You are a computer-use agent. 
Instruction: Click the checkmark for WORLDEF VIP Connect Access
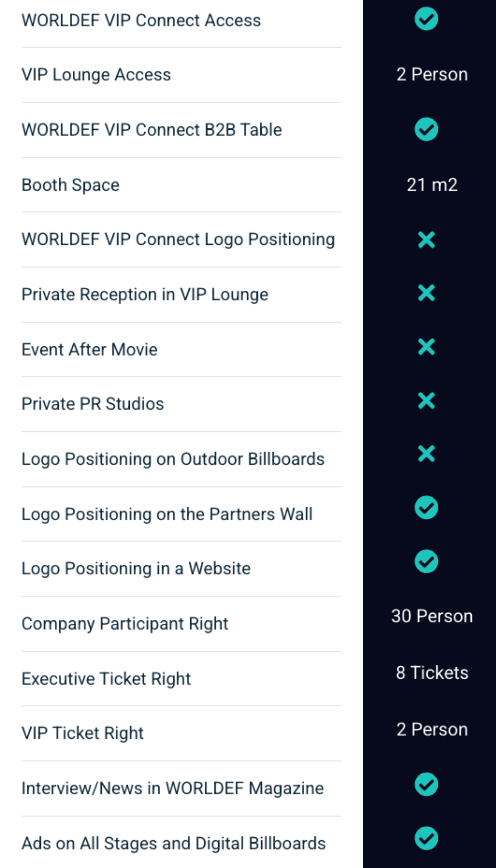426,19
